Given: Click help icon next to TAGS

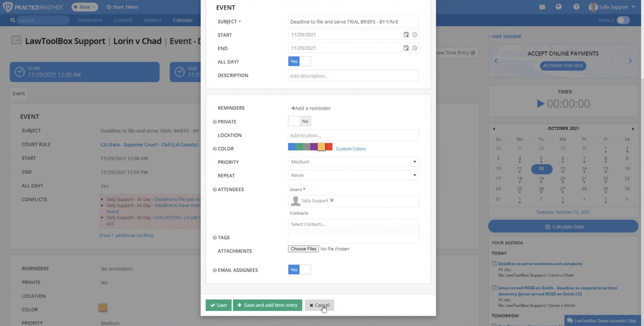Looking at the screenshot, I should (214, 238).
